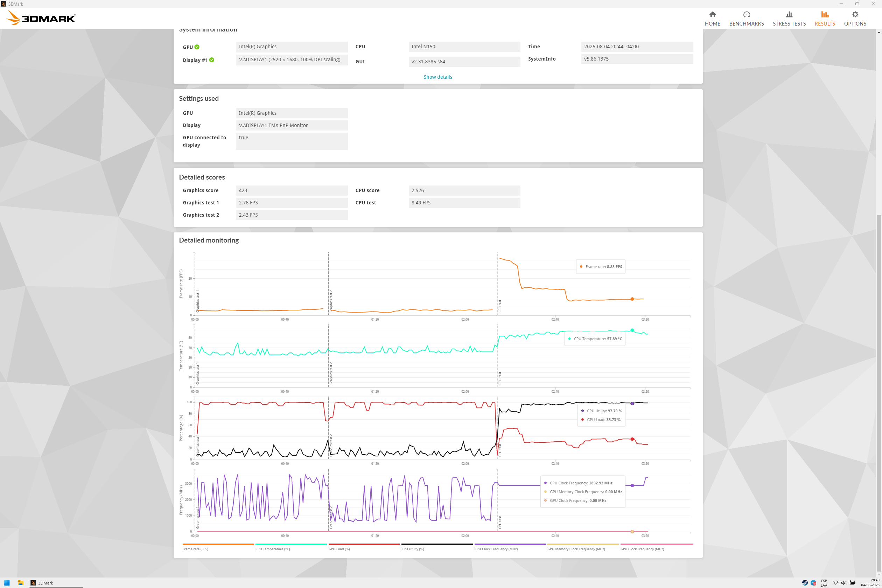Toggle GPU Load (%) legend series

[x=339, y=549]
